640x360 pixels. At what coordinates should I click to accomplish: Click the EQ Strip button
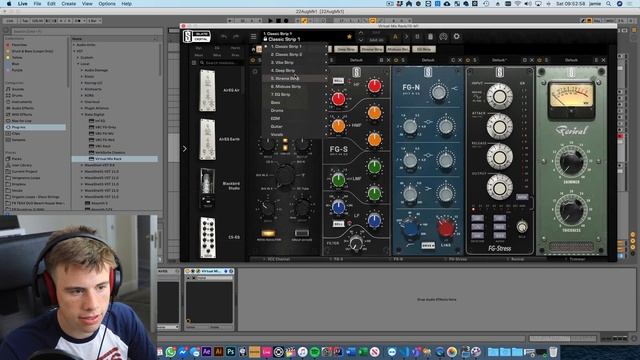[x=424, y=49]
